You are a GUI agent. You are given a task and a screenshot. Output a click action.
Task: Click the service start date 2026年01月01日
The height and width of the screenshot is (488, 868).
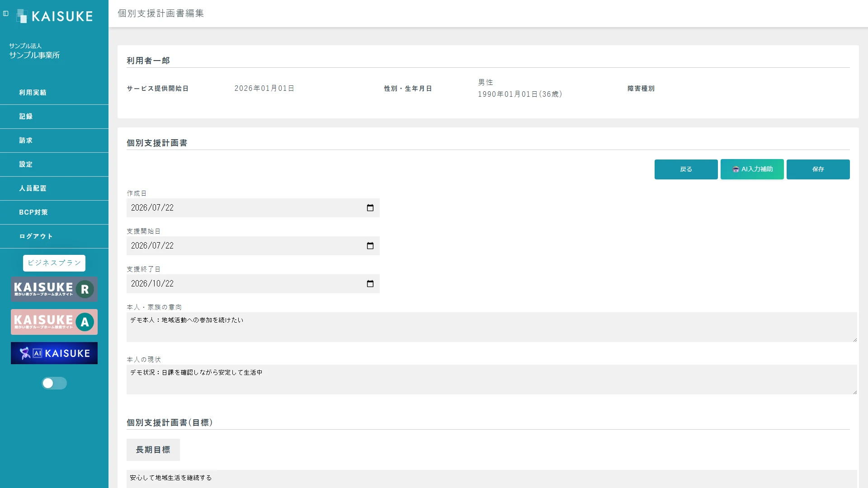tap(264, 89)
